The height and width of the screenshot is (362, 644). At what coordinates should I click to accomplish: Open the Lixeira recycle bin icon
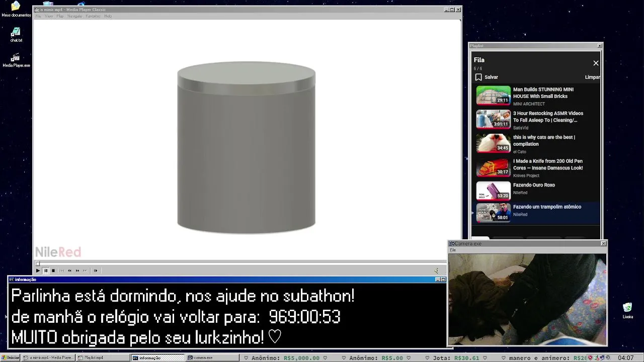pyautogui.click(x=627, y=311)
